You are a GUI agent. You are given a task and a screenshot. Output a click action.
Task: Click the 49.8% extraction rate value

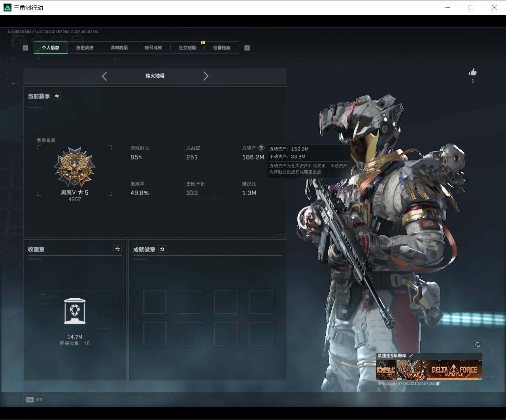click(140, 193)
